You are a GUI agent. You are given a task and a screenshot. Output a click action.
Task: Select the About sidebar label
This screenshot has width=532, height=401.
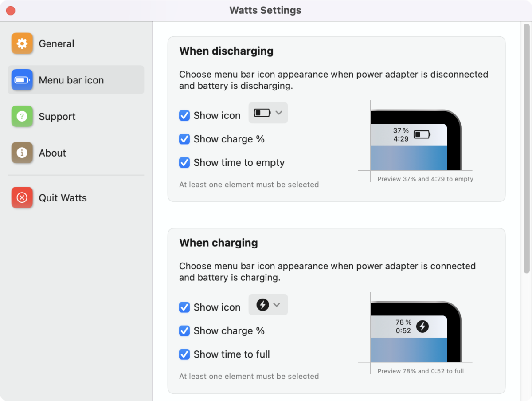pyautogui.click(x=52, y=153)
